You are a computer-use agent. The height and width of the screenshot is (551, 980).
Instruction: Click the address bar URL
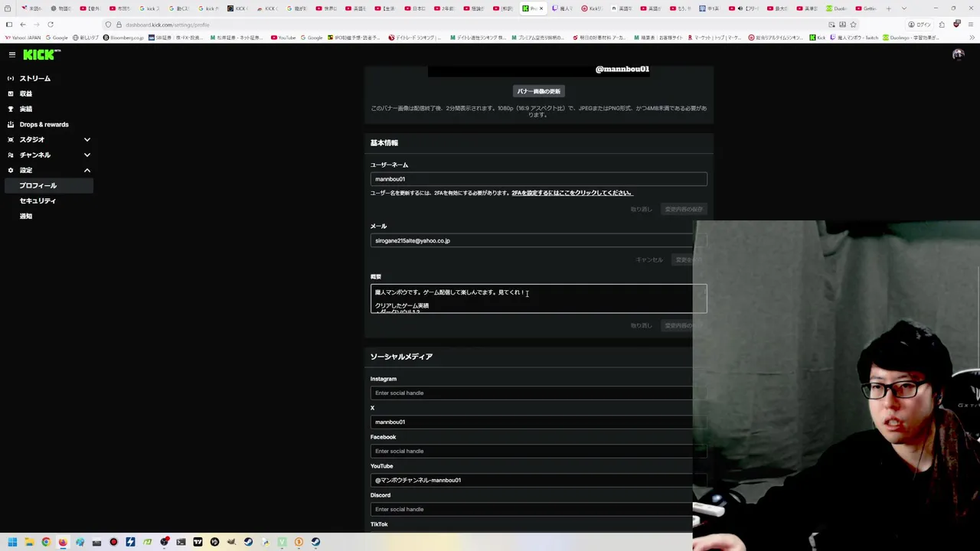point(168,24)
